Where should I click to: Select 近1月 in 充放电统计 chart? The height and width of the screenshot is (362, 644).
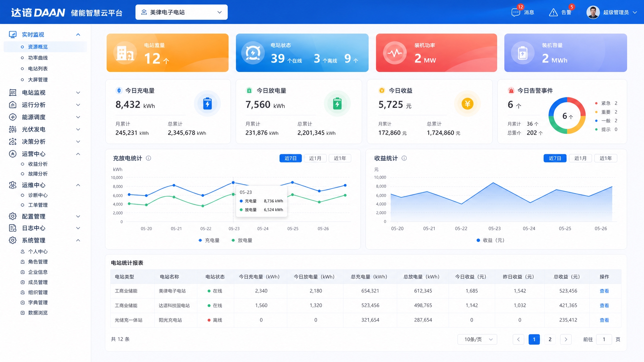tap(315, 158)
